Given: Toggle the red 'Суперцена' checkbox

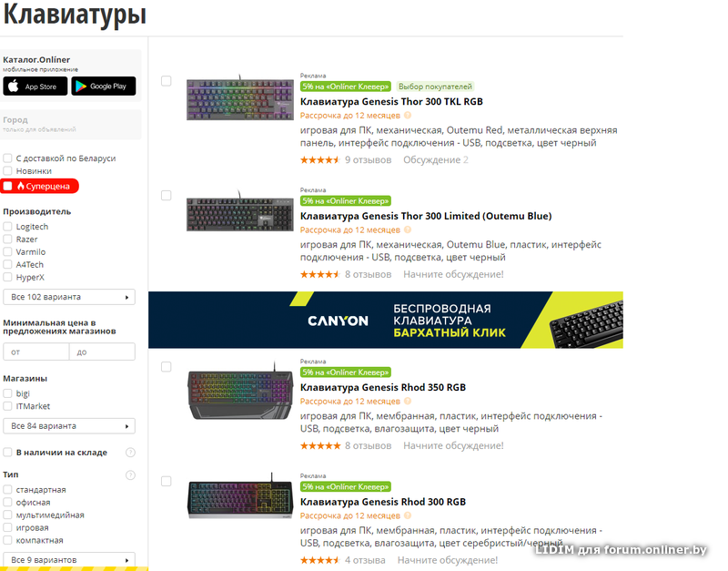Looking at the screenshot, I should 8,186.
